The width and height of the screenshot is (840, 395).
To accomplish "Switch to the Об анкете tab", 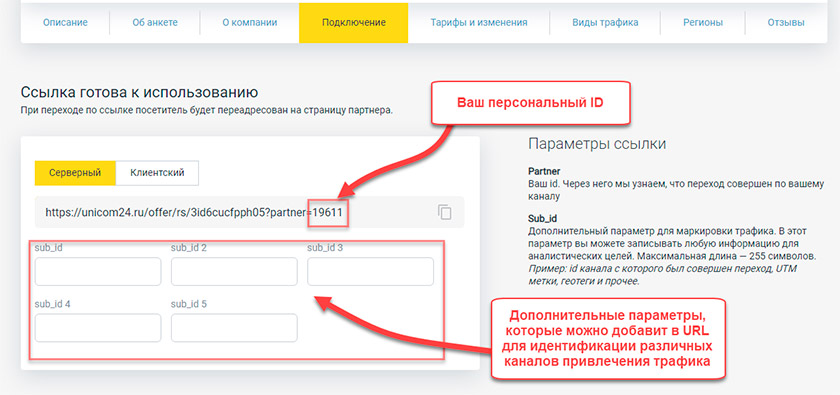I will [x=155, y=23].
